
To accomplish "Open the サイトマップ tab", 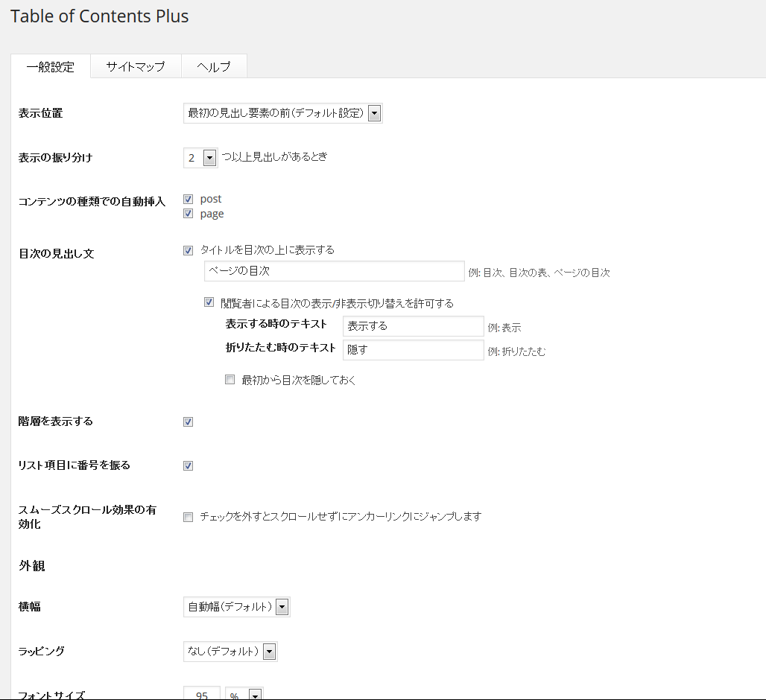I will pos(136,66).
